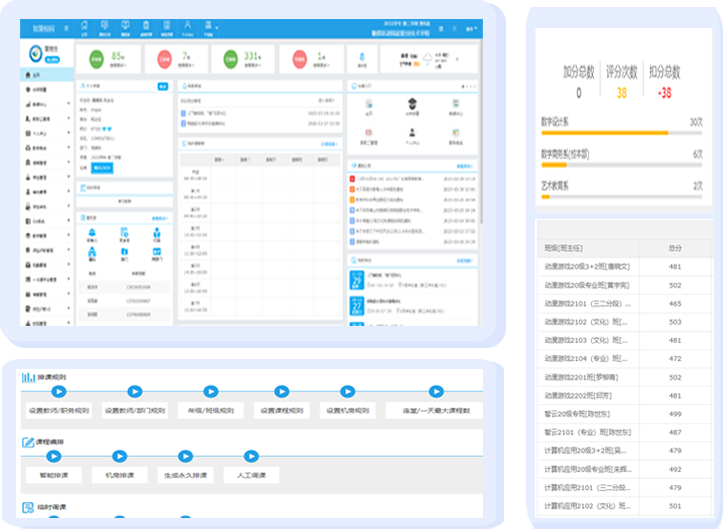723x529 pixels.
Task: Click the 课程编排 edit pencil icon
Action: 29,441
